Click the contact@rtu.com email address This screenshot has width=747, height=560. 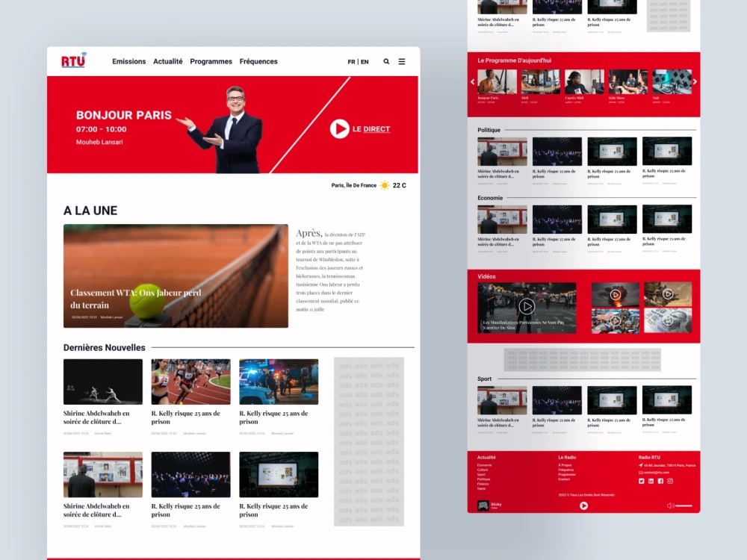point(657,473)
